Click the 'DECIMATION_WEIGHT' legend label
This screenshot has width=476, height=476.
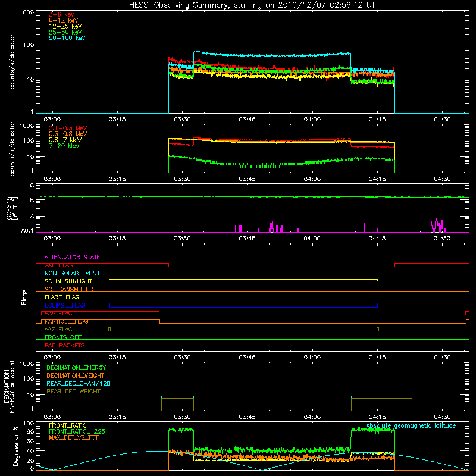click(76, 375)
